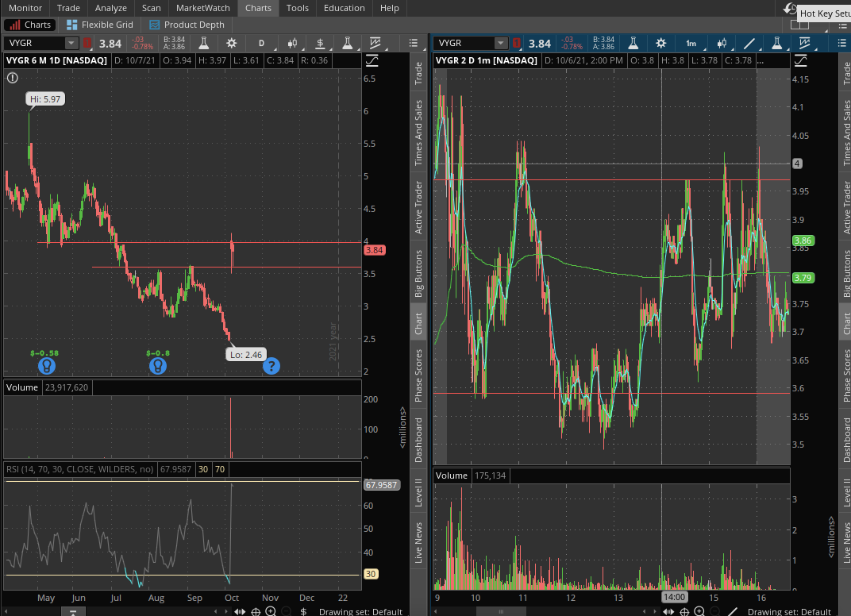Open left chart patterns flask menu
Viewport: 851px width, 616px height.
(x=348, y=43)
